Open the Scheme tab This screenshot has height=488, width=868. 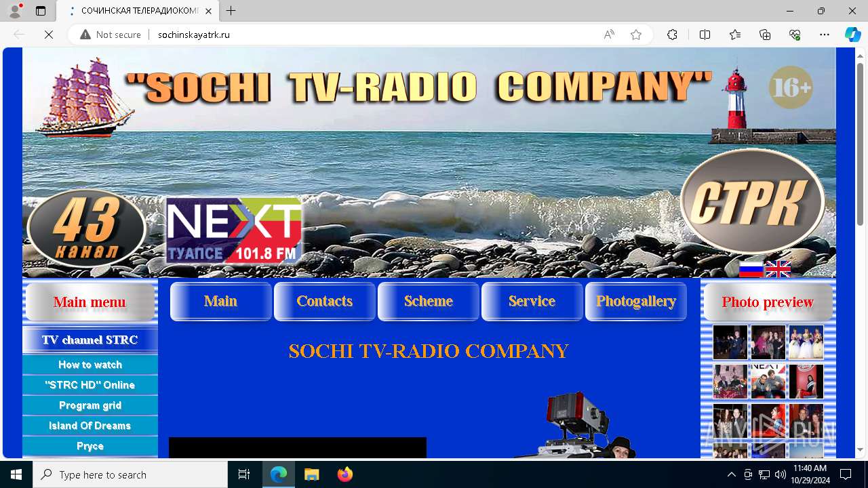tap(428, 302)
